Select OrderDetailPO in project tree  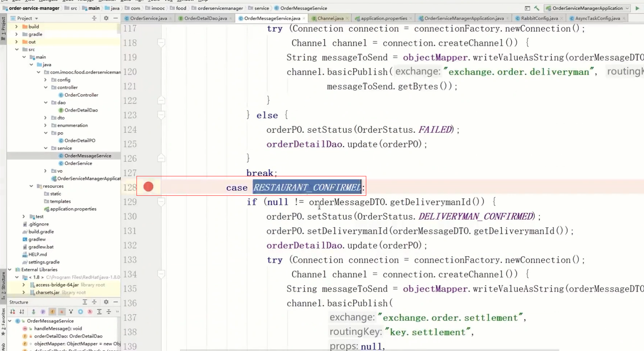pos(79,140)
